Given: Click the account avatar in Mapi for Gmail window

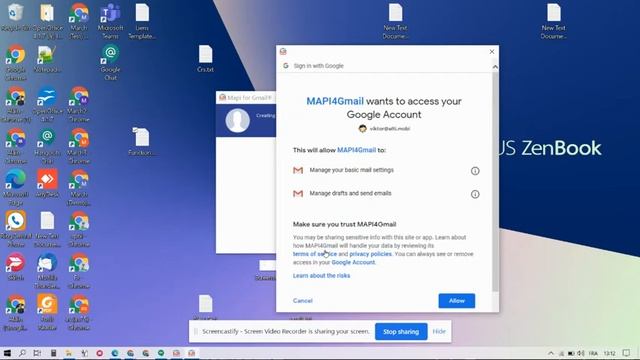Looking at the screenshot, I should (238, 120).
